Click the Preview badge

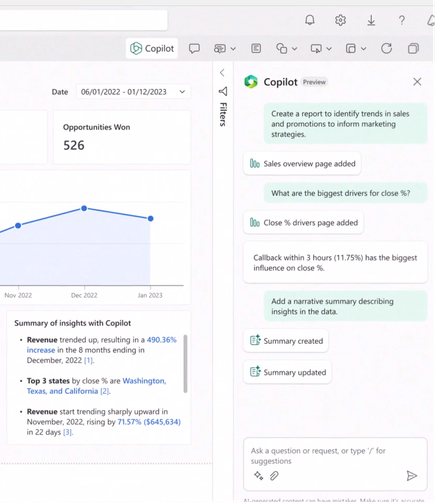314,82
